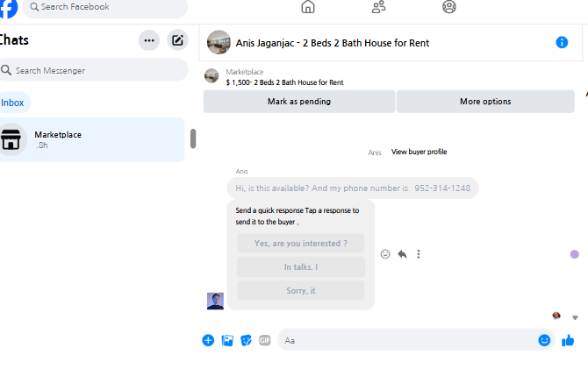Click the Facebook logo icon
588x369 pixels.
coord(8,8)
